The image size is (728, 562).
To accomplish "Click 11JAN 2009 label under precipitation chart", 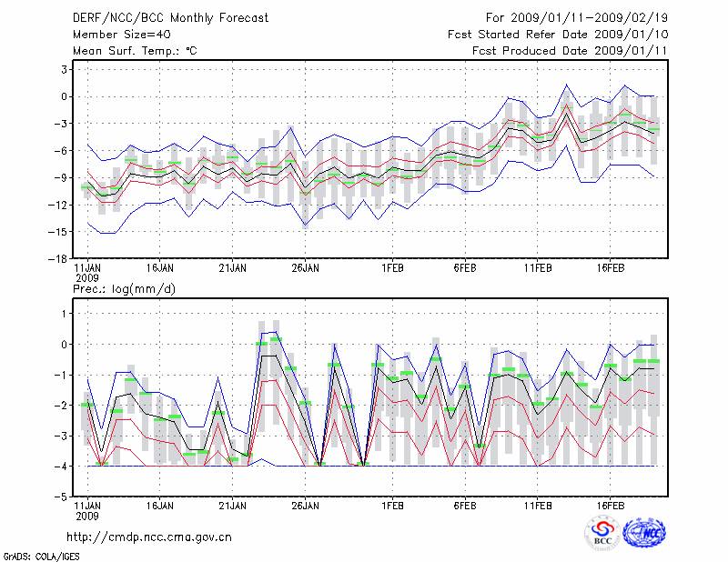I will (87, 507).
